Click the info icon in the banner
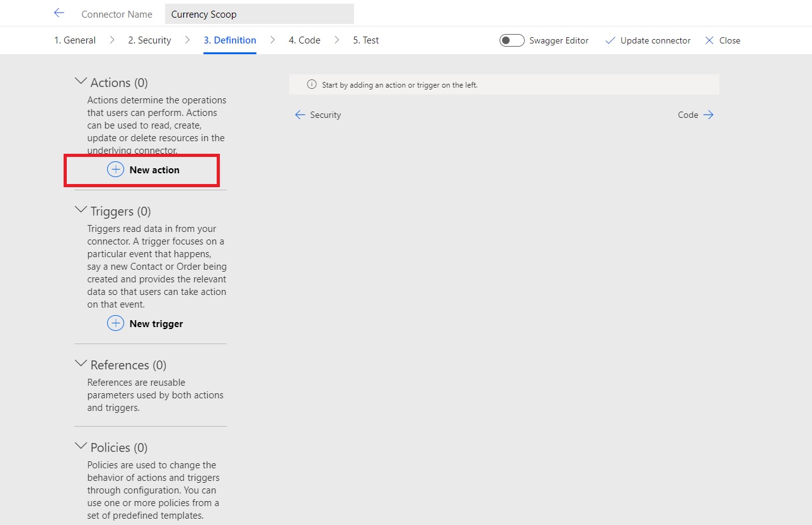The width and height of the screenshot is (812, 525). pos(312,84)
